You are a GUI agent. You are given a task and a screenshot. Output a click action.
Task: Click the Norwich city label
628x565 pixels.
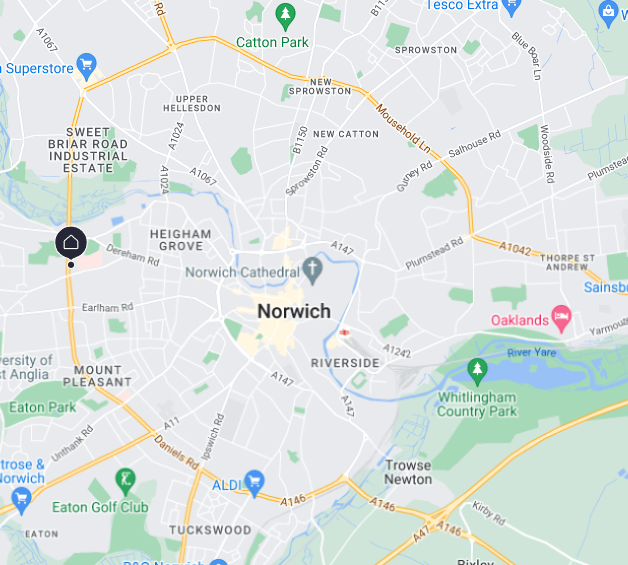click(294, 311)
